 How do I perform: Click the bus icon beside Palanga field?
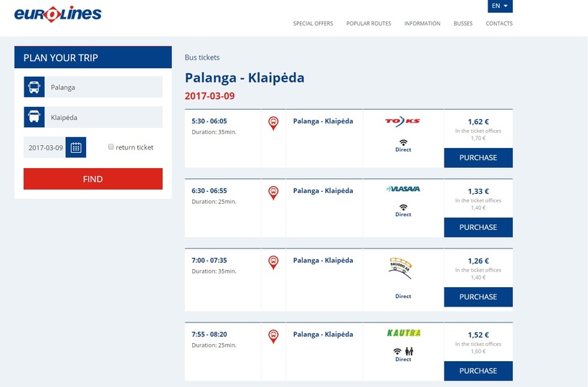point(34,88)
